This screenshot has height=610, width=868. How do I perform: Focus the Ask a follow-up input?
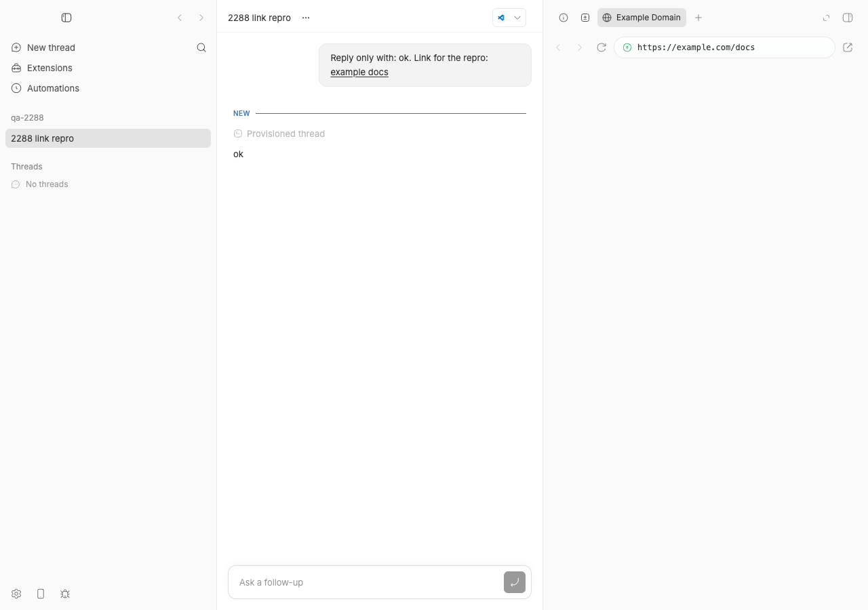[366, 582]
